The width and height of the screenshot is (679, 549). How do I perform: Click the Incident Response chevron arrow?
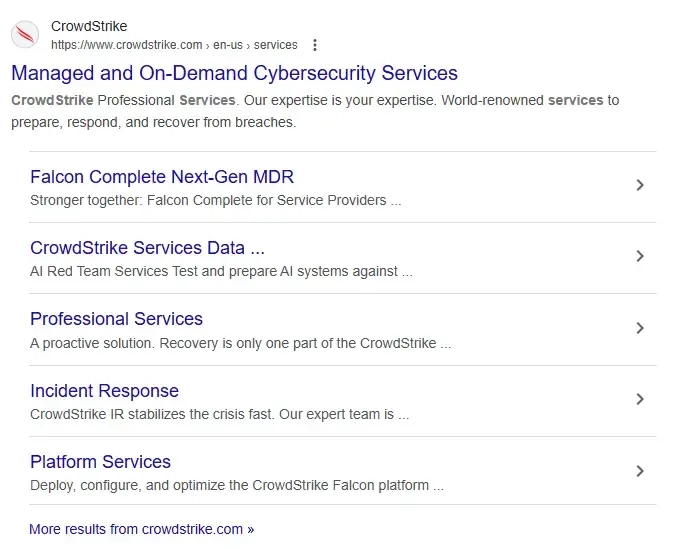(640, 399)
